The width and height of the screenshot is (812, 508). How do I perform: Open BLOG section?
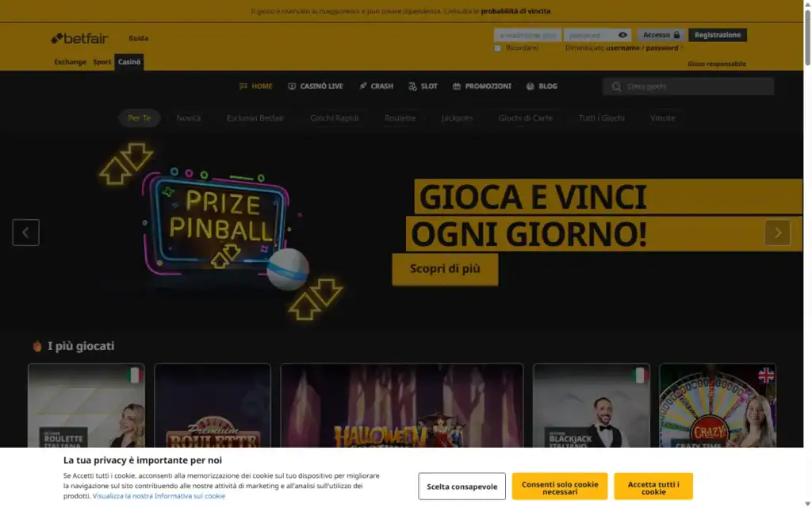[542, 86]
